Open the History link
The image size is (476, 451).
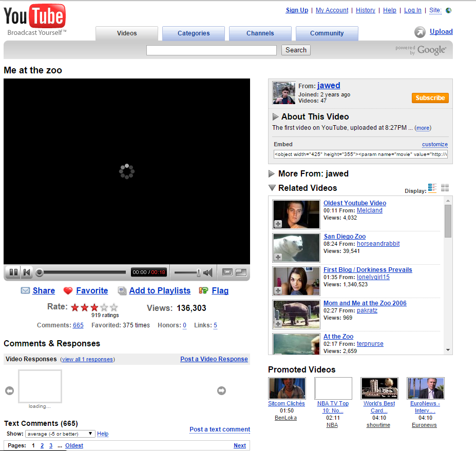366,10
